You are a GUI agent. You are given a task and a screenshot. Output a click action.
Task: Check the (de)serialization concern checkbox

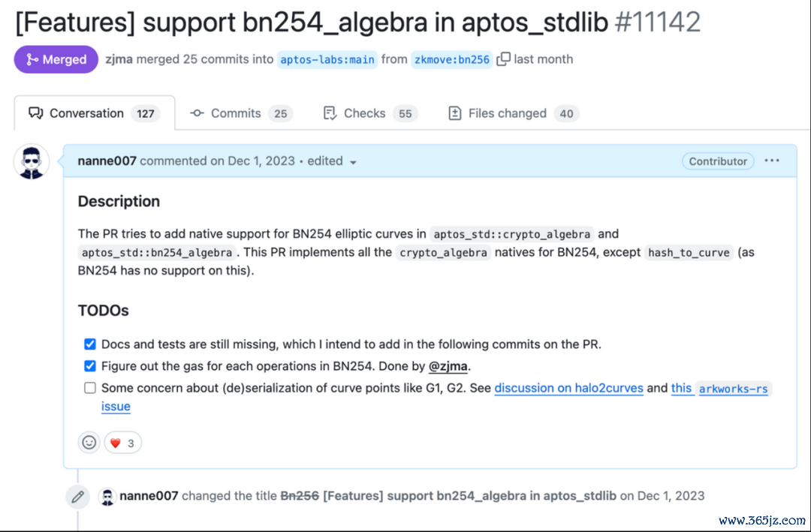click(x=90, y=388)
